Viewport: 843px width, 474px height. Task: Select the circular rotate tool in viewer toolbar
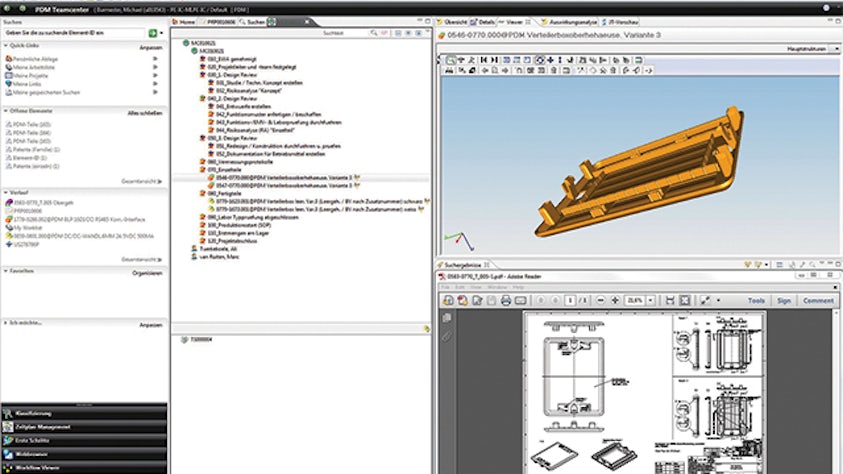pos(540,60)
